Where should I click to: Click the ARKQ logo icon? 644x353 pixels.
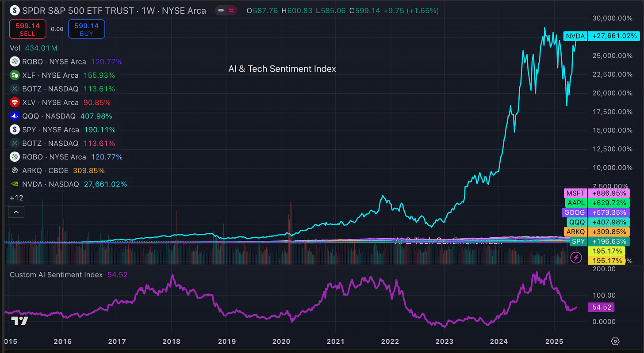point(15,171)
